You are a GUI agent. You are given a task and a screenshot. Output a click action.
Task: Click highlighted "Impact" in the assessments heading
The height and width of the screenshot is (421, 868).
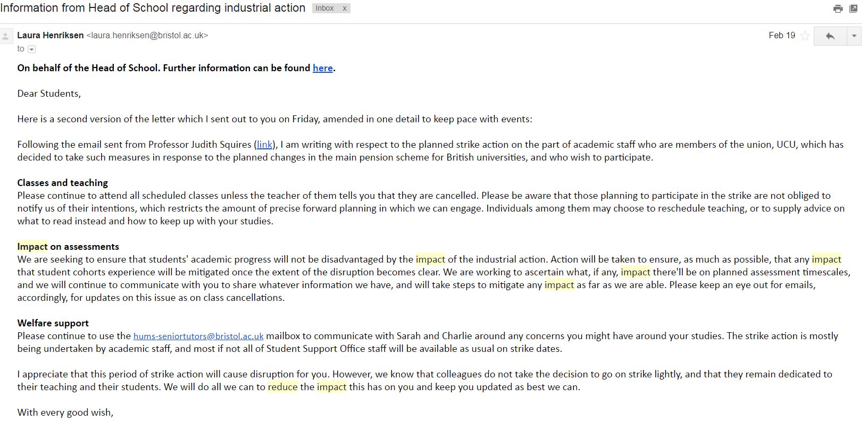32,247
